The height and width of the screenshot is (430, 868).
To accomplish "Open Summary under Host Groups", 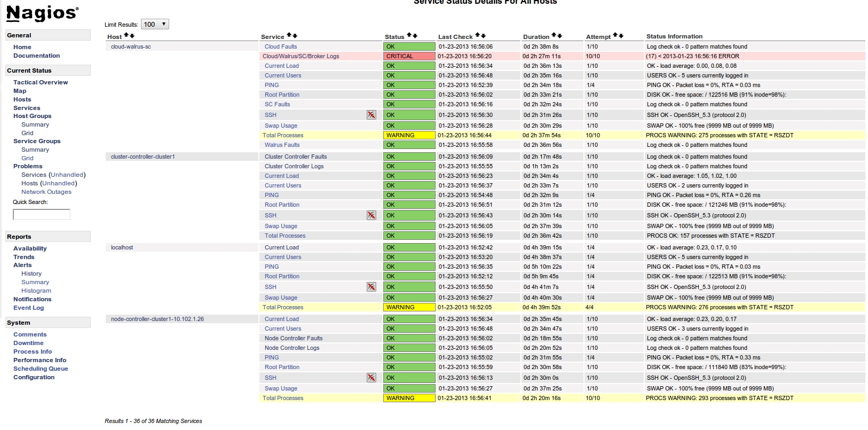I will pos(35,124).
